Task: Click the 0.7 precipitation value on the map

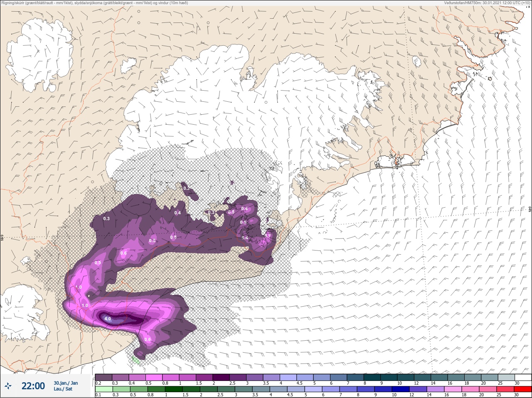Action: click(x=268, y=235)
